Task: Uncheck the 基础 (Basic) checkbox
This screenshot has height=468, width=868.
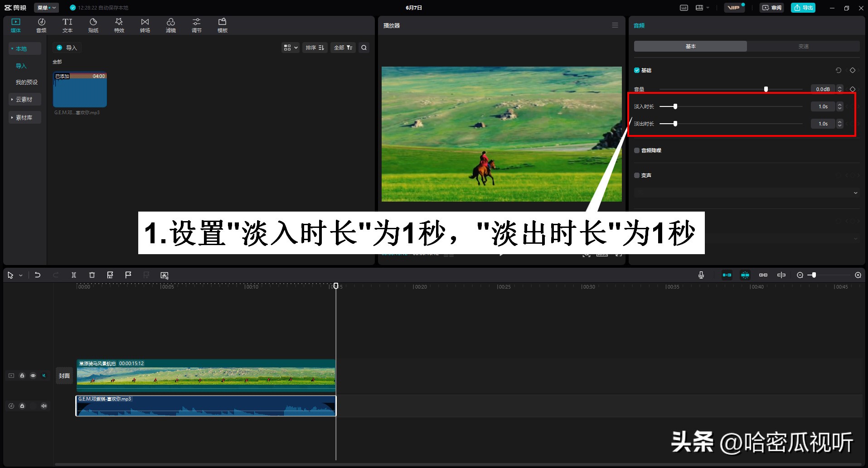Action: pos(636,70)
